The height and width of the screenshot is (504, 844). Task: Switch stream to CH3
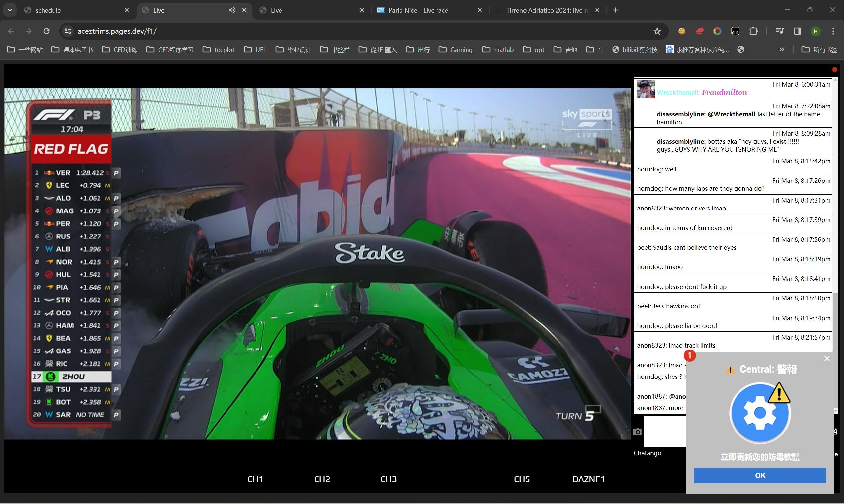tap(388, 479)
